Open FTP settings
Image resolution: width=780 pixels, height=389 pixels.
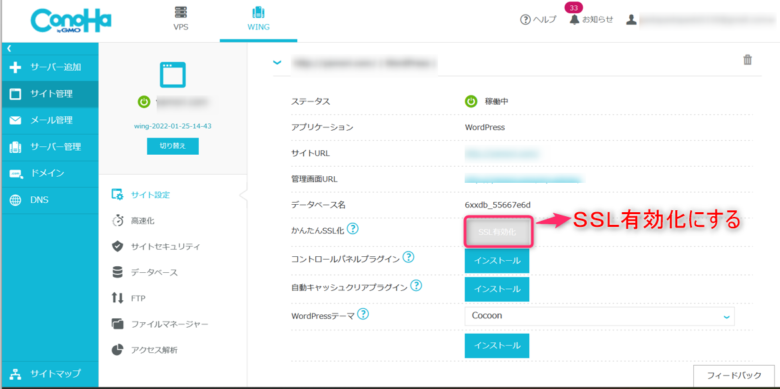(x=128, y=298)
